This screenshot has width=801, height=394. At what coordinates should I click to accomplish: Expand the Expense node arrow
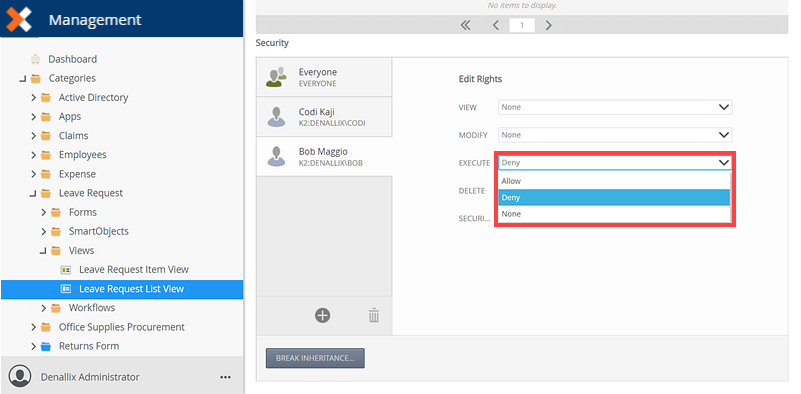(33, 174)
